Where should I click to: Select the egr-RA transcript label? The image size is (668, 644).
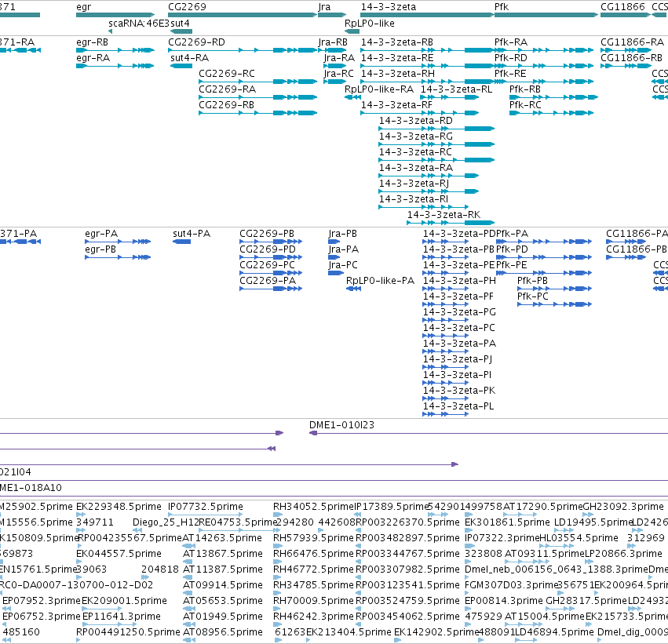93,58
